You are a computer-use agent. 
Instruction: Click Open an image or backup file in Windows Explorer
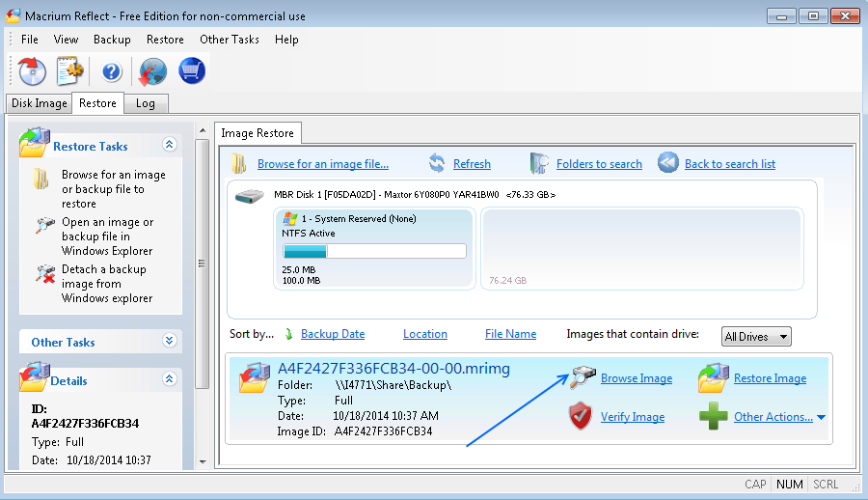point(107,236)
